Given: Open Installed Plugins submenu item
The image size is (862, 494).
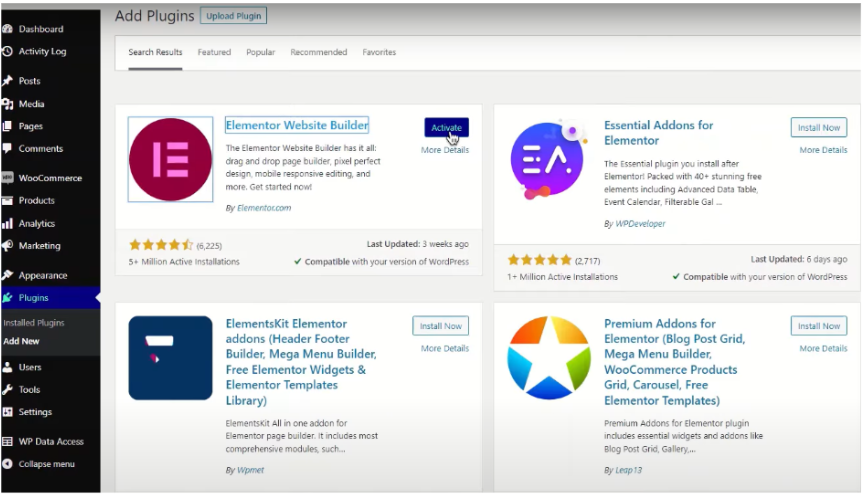Looking at the screenshot, I should 34,323.
